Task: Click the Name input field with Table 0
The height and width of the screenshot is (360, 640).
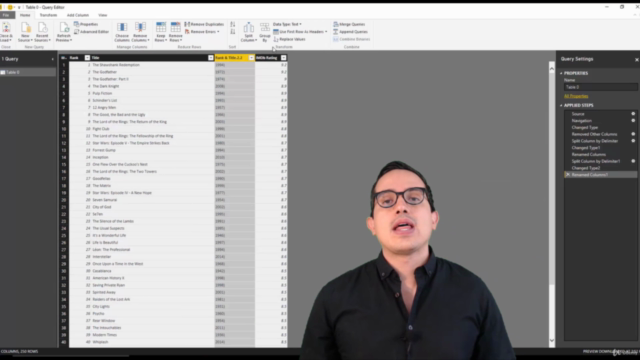Action: 600,87
